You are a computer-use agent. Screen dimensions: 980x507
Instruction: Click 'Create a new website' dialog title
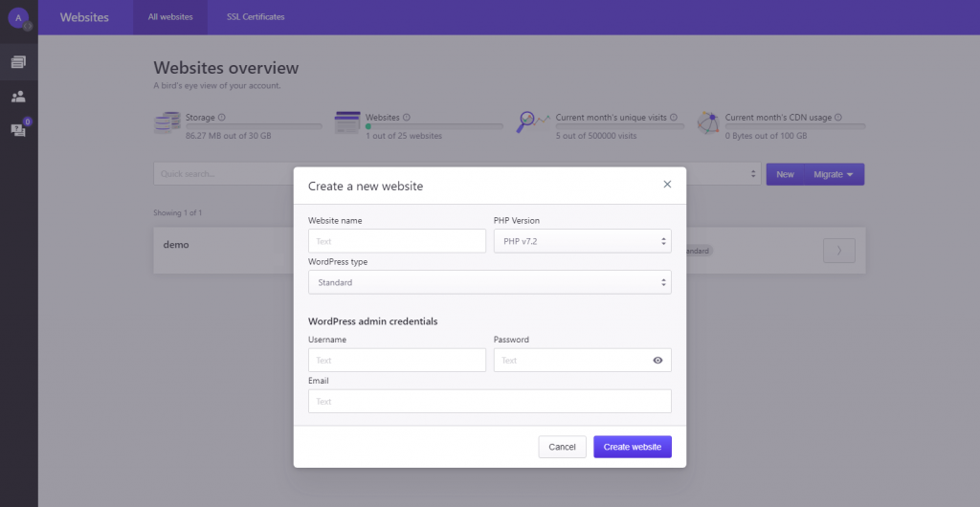click(x=366, y=187)
